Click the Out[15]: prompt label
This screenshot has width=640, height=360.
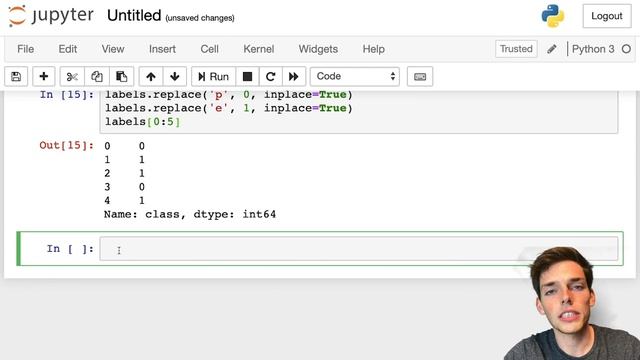click(67, 146)
